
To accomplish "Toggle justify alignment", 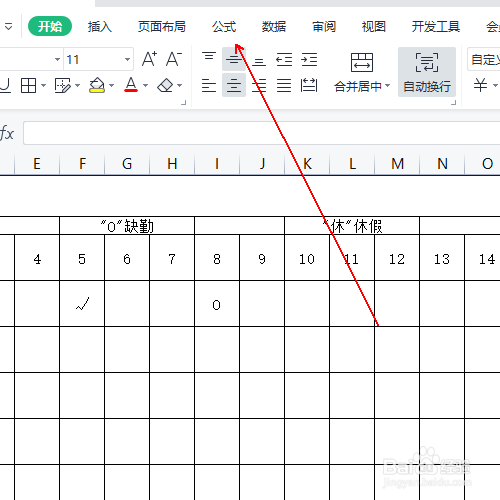I will click(284, 85).
